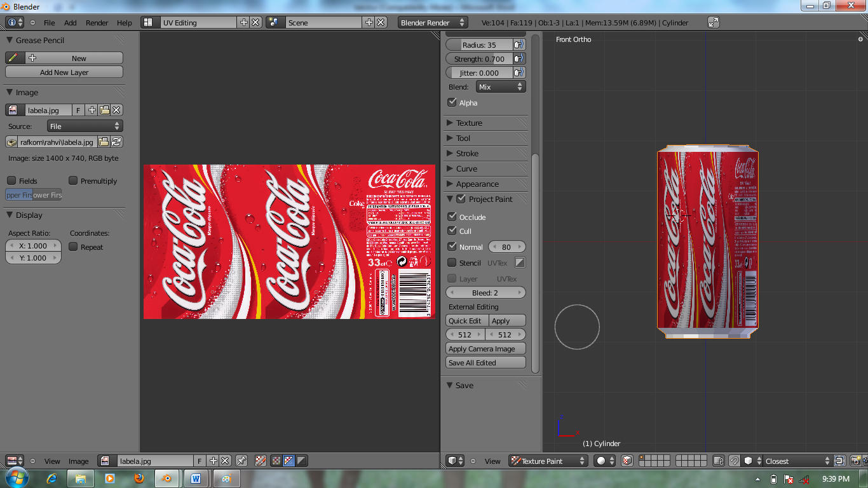Add a new scene
The height and width of the screenshot is (488, 868).
coord(369,22)
